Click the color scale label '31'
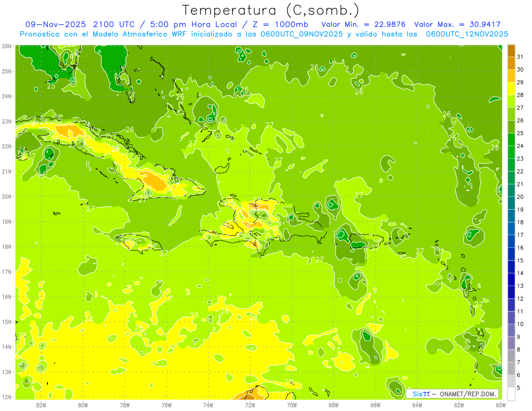The image size is (532, 411). (520, 57)
